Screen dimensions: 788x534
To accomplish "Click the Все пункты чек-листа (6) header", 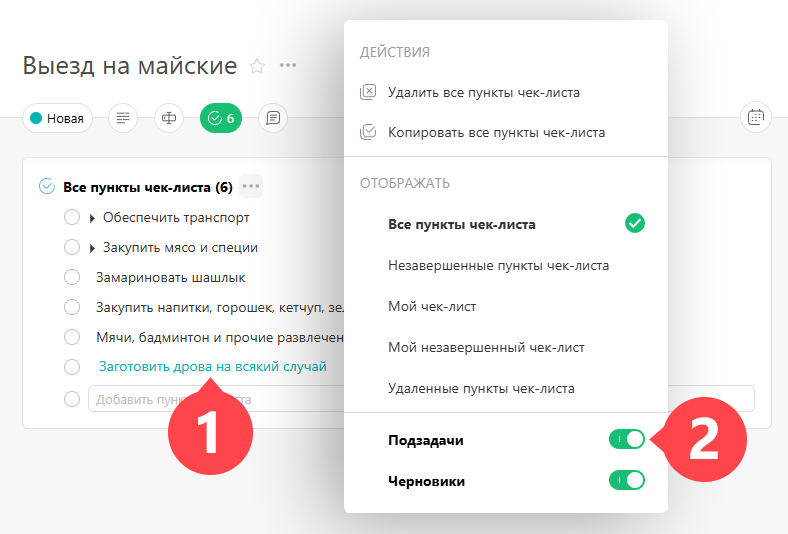I will [x=148, y=187].
